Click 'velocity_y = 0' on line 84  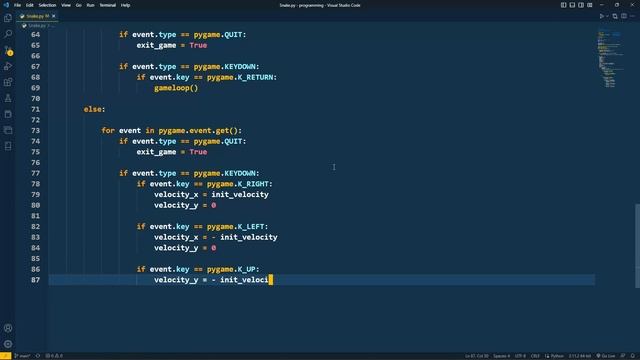(185, 248)
